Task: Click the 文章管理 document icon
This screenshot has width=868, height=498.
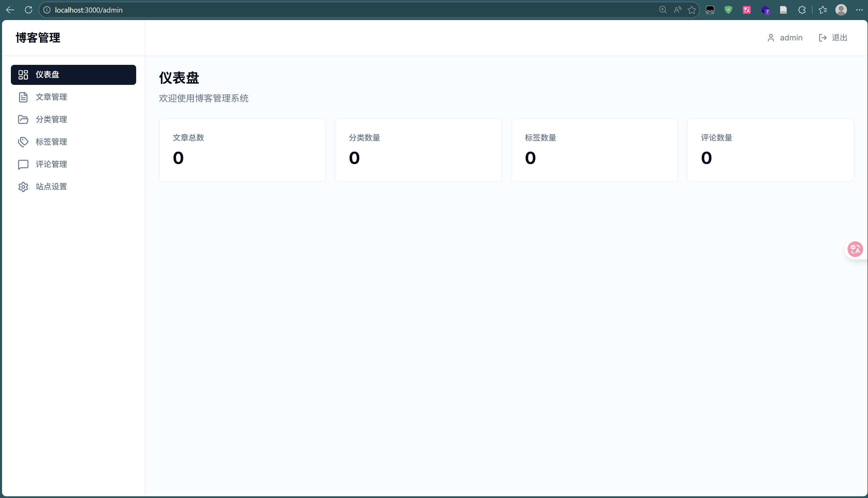Action: [x=23, y=97]
